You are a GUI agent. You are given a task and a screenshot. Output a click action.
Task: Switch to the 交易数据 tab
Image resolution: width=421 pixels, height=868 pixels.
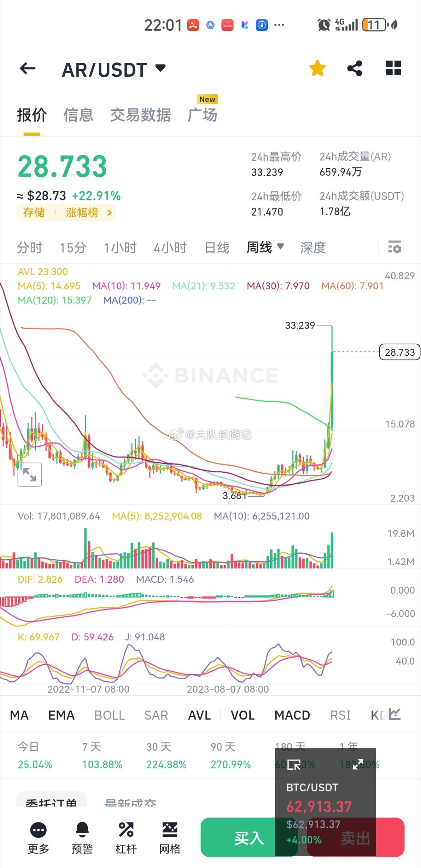(x=140, y=115)
